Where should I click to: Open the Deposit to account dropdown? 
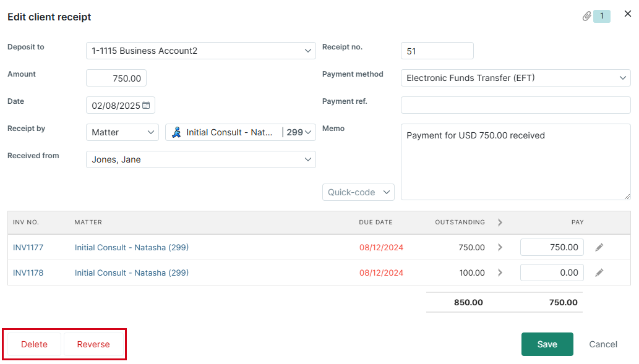click(x=201, y=51)
